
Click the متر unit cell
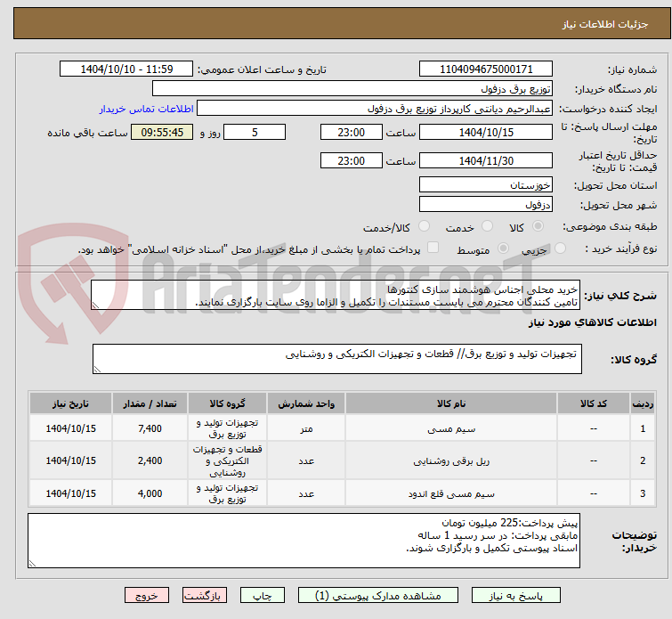point(306,428)
